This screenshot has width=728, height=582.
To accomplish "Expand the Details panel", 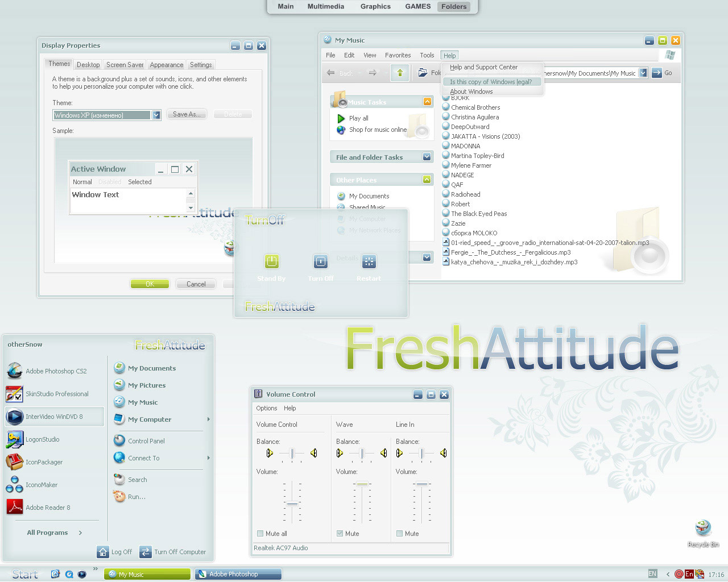I will 427,257.
